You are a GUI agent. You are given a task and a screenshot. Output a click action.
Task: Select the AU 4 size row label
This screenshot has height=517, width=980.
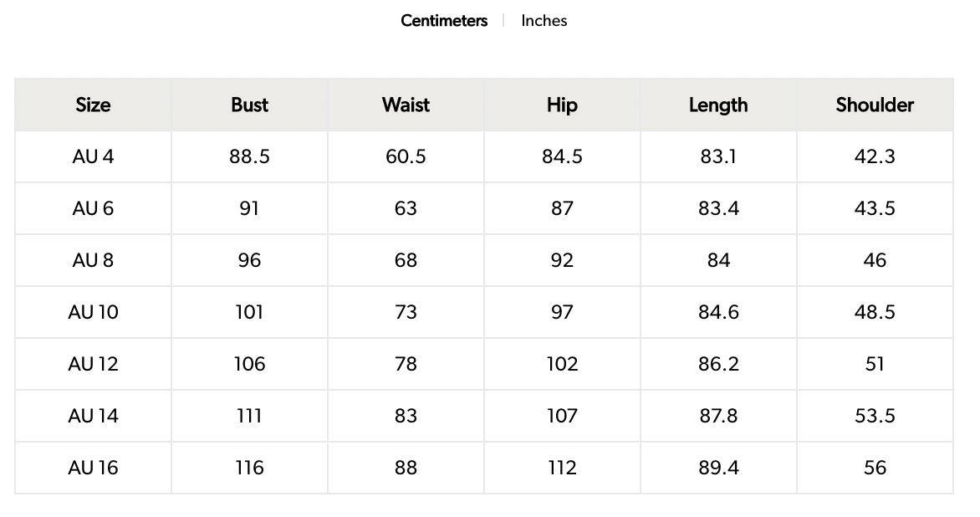[93, 156]
